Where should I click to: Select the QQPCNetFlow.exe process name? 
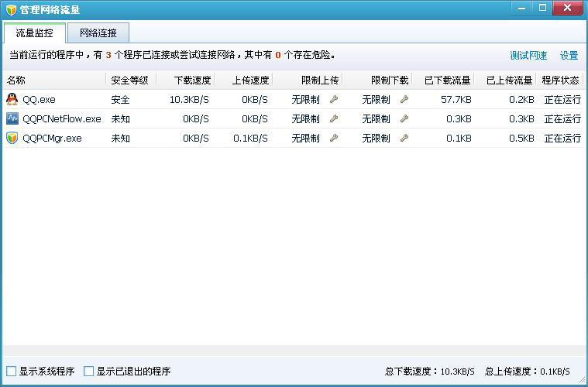pos(62,119)
